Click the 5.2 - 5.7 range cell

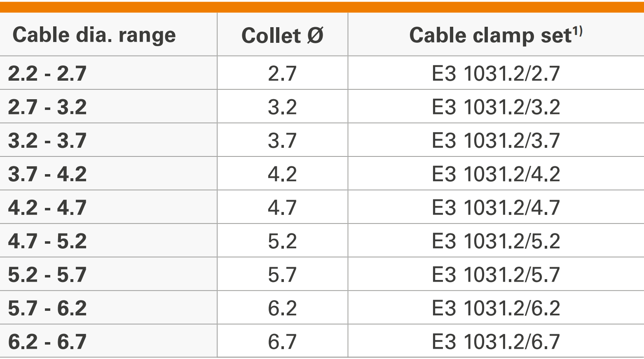[x=47, y=275]
